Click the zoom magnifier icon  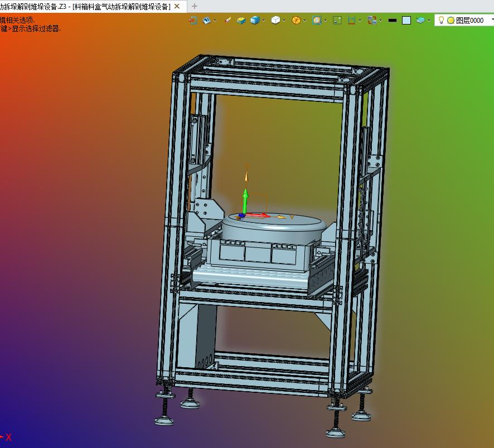(x=317, y=21)
